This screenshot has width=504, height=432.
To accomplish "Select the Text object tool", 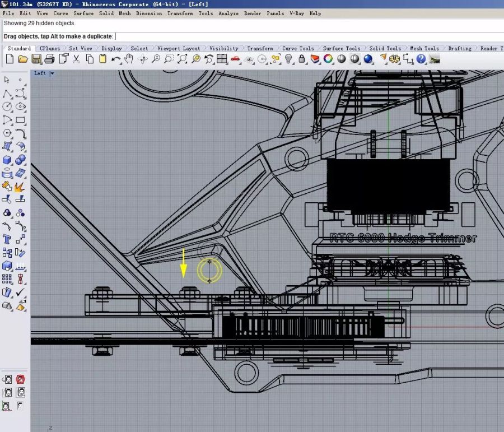I will [7, 239].
